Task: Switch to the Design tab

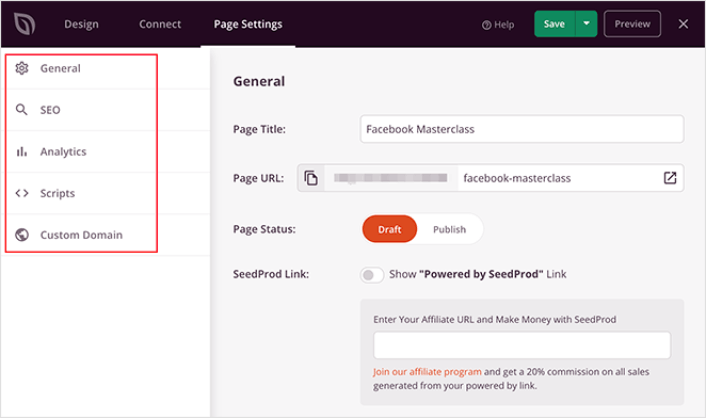Action: pyautogui.click(x=81, y=24)
